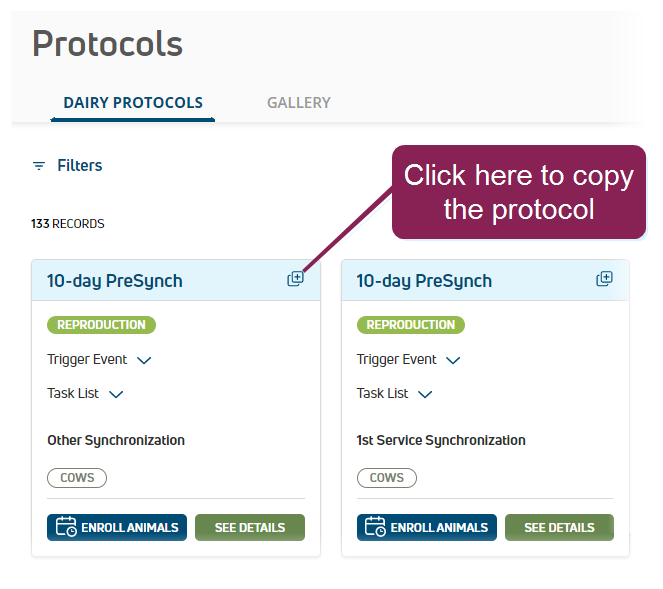
Task: Expand Task List in 1st Service Synchronization card
Action: pyautogui.click(x=425, y=394)
